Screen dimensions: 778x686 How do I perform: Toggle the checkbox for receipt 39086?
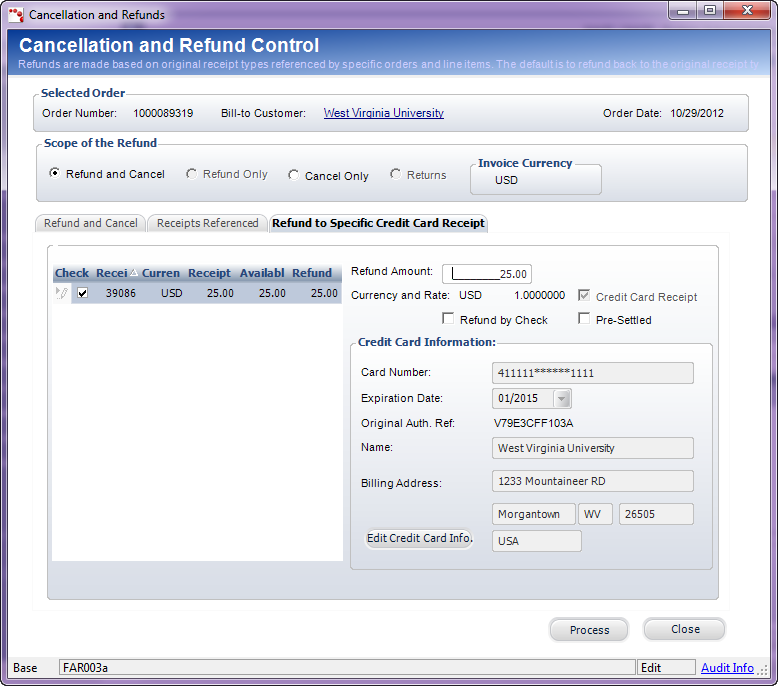83,294
